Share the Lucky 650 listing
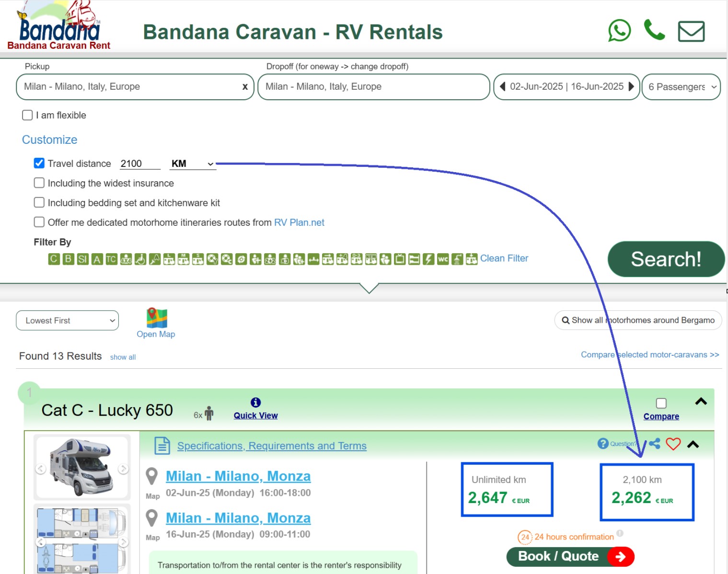 [655, 444]
